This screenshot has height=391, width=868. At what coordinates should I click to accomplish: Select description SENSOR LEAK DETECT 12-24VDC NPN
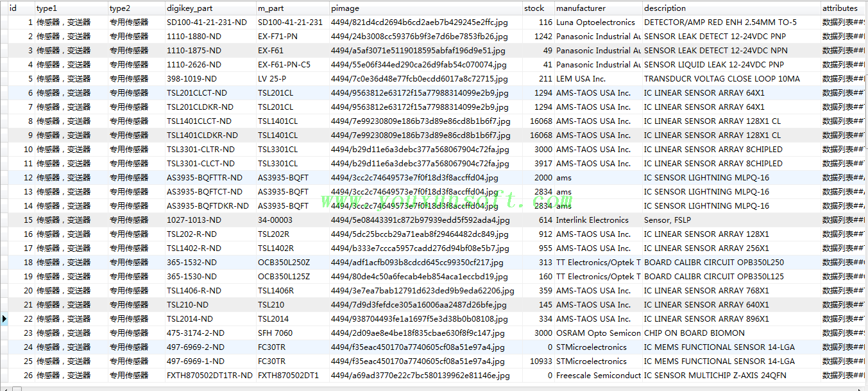coord(731,51)
